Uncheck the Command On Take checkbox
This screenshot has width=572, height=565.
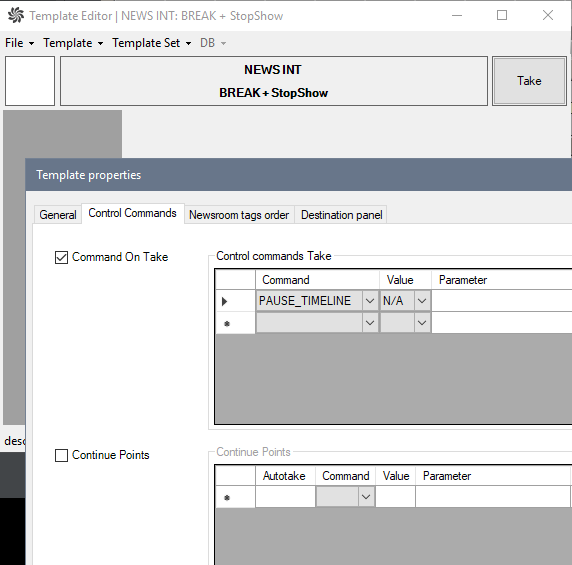click(x=61, y=257)
